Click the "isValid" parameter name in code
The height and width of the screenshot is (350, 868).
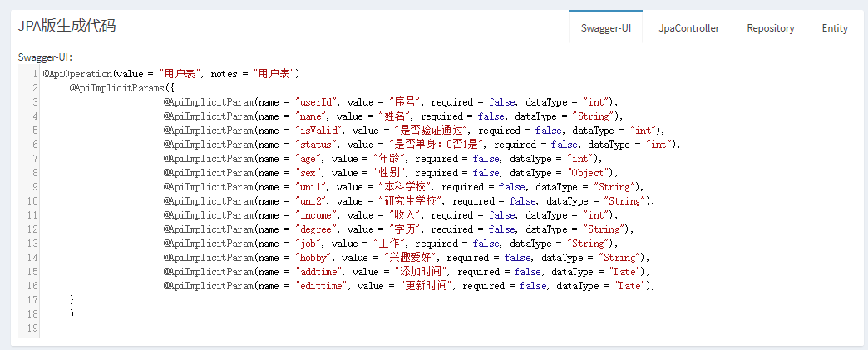(318, 131)
